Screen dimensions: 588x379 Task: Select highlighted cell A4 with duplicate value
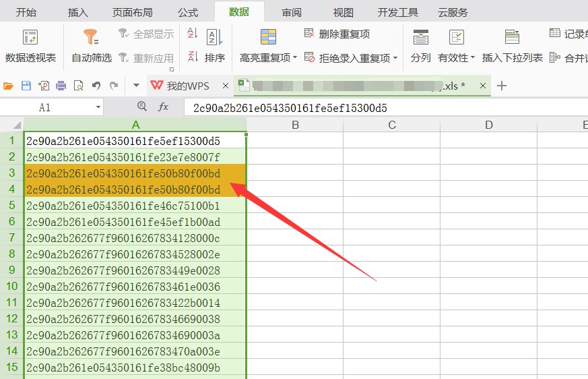pyautogui.click(x=135, y=189)
